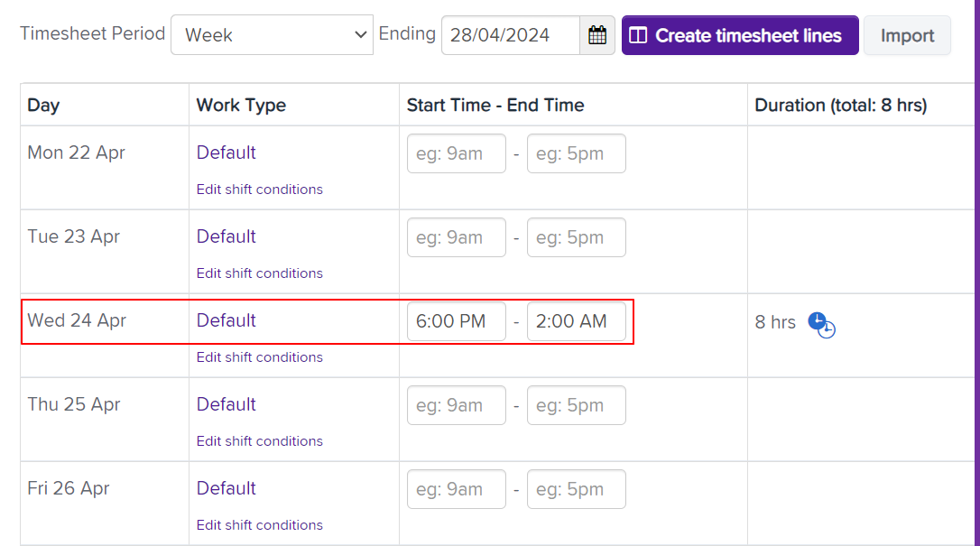980x546 pixels.
Task: Edit shift conditions for Fri 26 Apr
Action: tap(260, 525)
